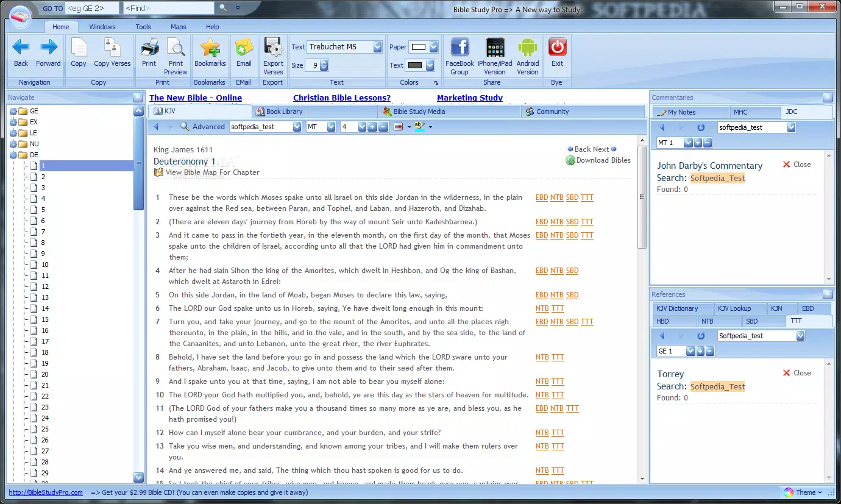Open the softpedia_test dropdown in KJV toolbar
The image size is (841, 504).
pyautogui.click(x=297, y=127)
